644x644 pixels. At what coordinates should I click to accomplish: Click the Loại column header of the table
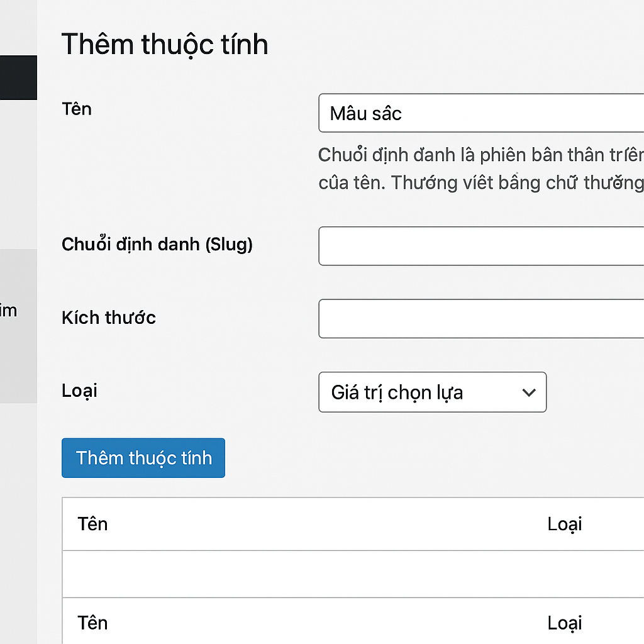click(564, 524)
